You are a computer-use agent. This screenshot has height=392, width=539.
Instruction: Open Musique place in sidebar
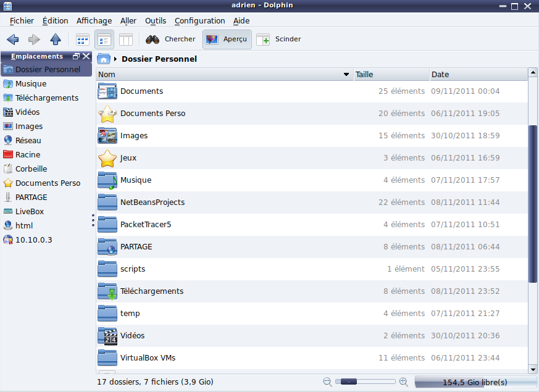click(x=46, y=84)
